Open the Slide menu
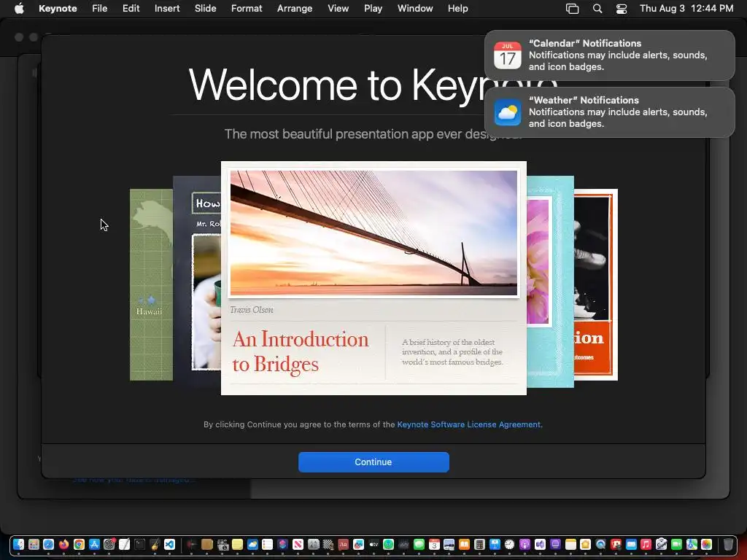Screen dimensions: 747x560 click(x=205, y=8)
